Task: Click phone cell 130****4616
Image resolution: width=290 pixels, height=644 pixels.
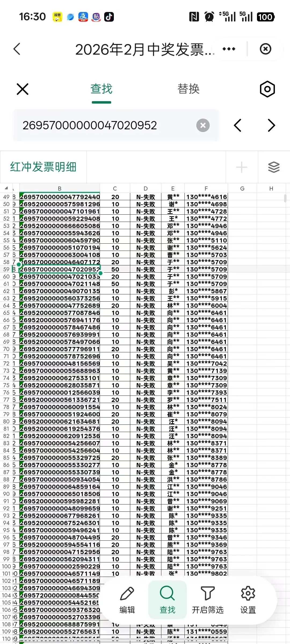Action: tap(206, 197)
